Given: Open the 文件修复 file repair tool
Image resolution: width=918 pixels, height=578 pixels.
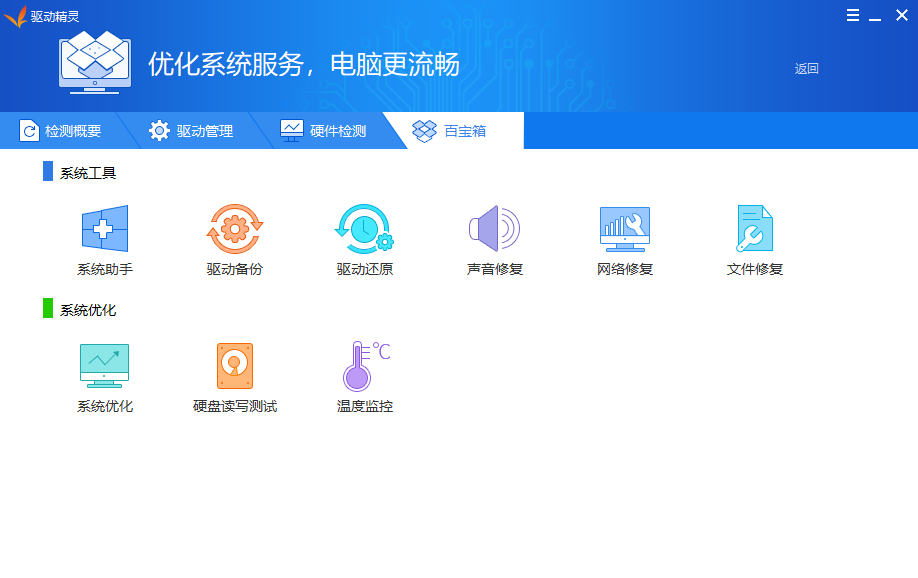Looking at the screenshot, I should (x=753, y=237).
